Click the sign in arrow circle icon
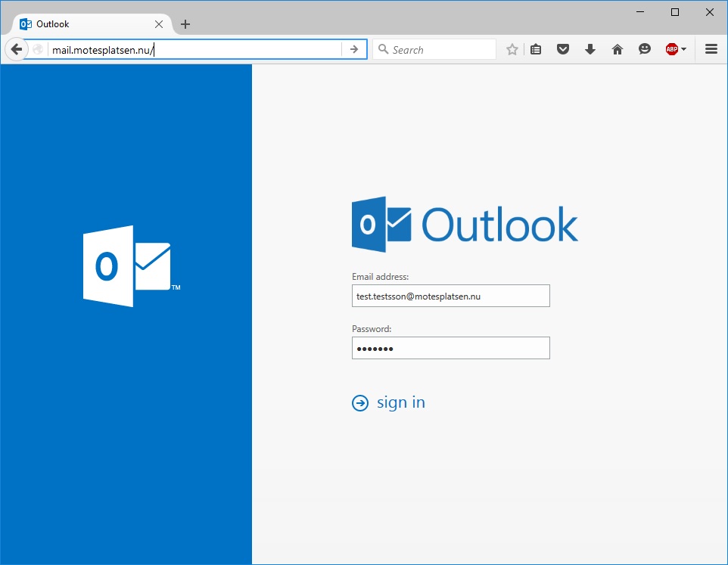728x565 pixels. tap(359, 403)
